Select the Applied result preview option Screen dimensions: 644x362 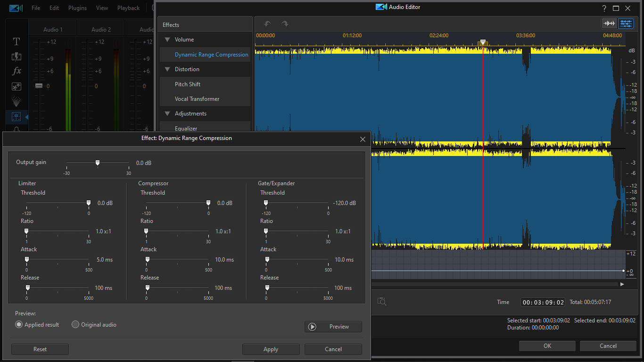(19, 324)
